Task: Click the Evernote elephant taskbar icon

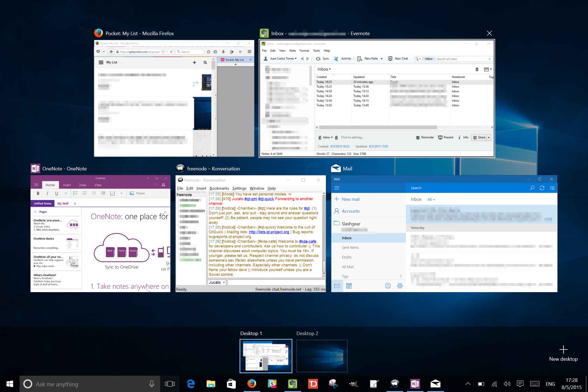Action: coord(292,384)
